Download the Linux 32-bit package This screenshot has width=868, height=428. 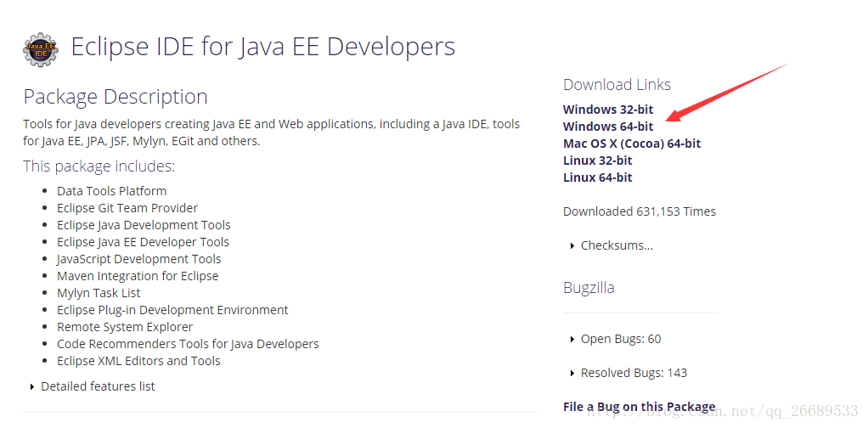[597, 160]
